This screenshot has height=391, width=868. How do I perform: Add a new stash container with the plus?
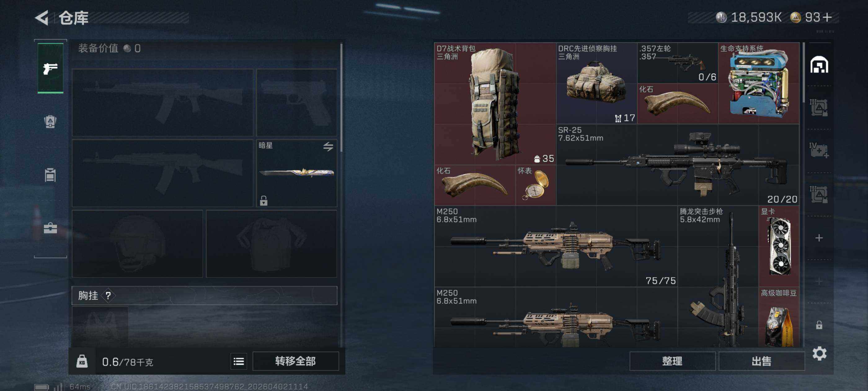click(x=819, y=238)
